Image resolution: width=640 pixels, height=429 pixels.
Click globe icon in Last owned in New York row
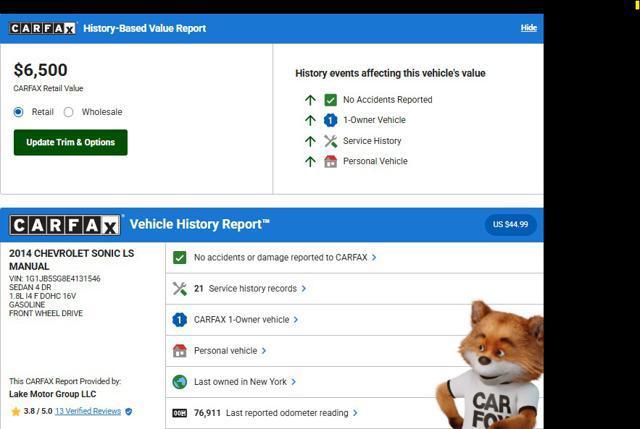pos(180,382)
